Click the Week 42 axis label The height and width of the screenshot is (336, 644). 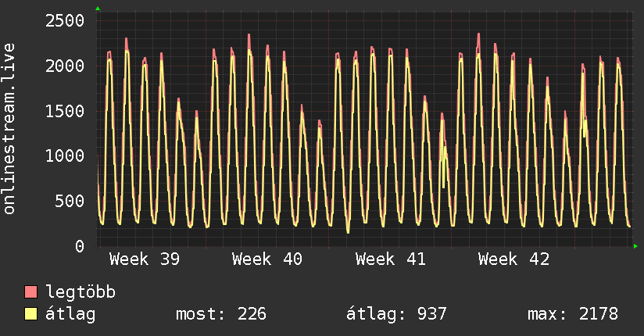513,259
